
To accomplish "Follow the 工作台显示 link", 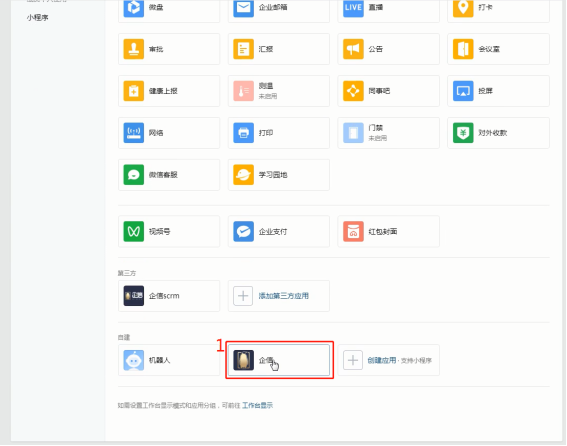I will coord(257,405).
